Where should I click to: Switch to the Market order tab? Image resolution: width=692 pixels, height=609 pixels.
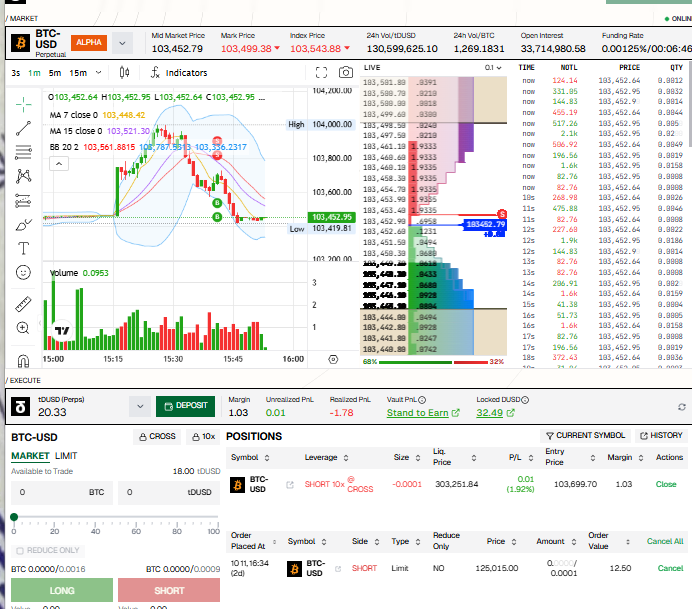[30, 456]
